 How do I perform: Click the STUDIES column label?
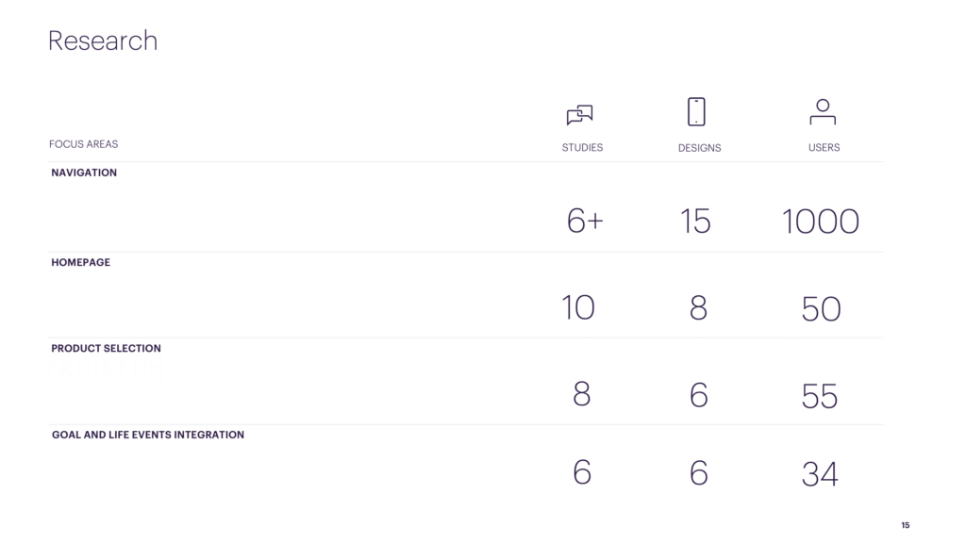coord(582,148)
